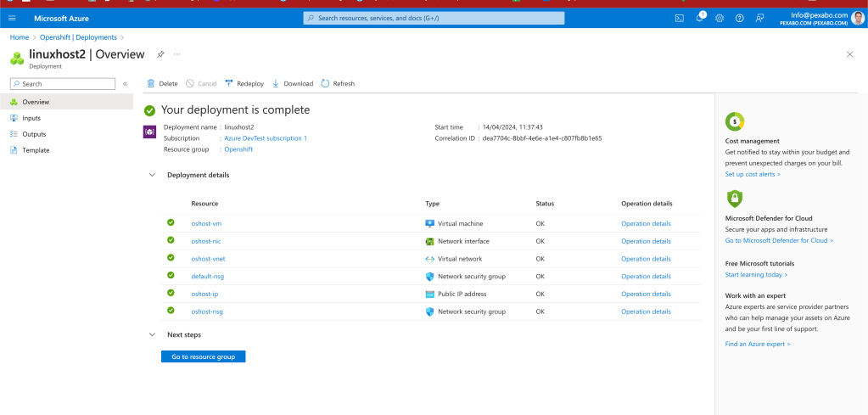Click the oshost-nsg security group shield icon
Image resolution: width=868 pixels, height=415 pixels.
(x=429, y=311)
